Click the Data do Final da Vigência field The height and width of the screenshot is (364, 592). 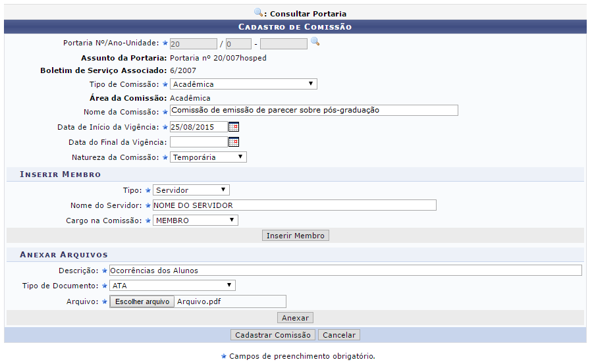pos(198,142)
